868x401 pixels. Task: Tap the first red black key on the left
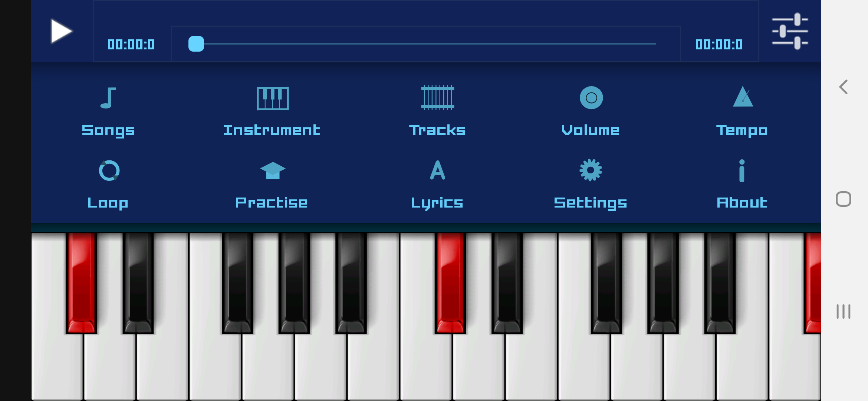point(82,283)
